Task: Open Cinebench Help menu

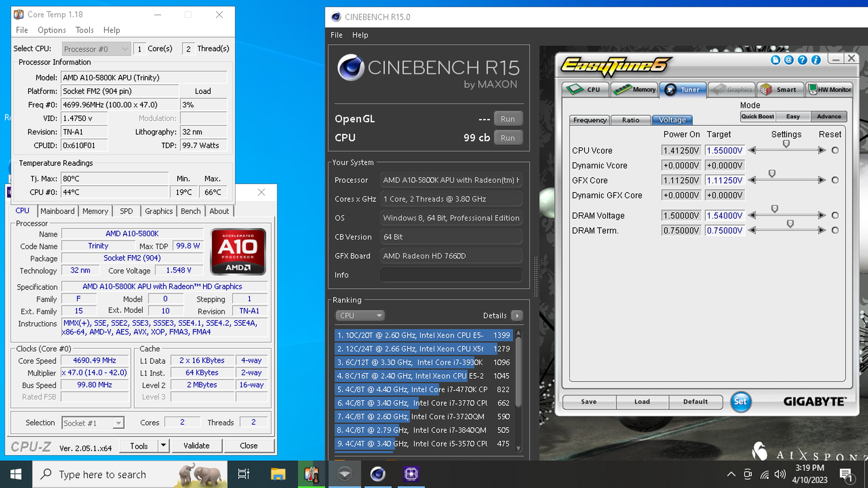Action: pyautogui.click(x=360, y=35)
